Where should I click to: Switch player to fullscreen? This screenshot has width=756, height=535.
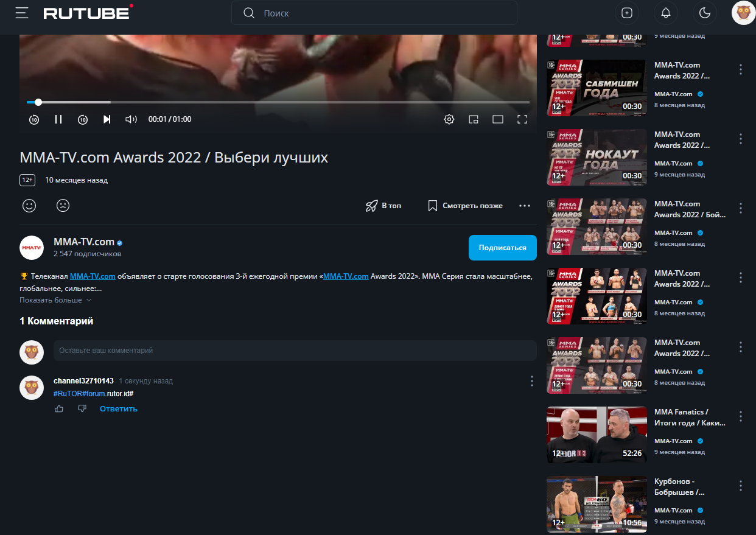click(x=522, y=119)
